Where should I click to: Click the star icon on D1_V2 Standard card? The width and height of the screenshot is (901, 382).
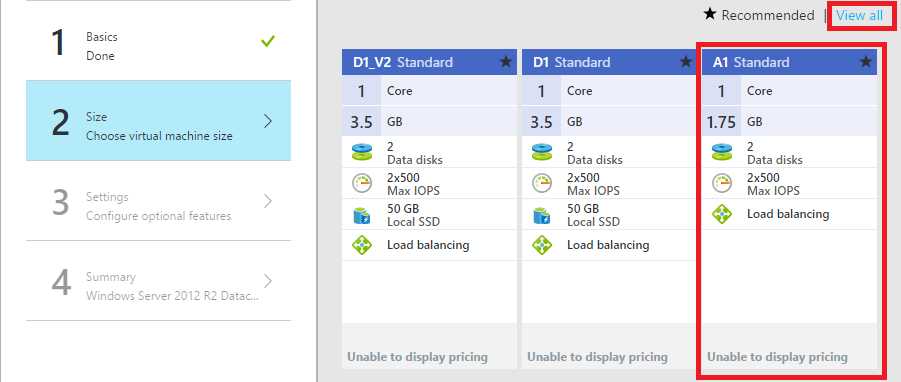506,62
